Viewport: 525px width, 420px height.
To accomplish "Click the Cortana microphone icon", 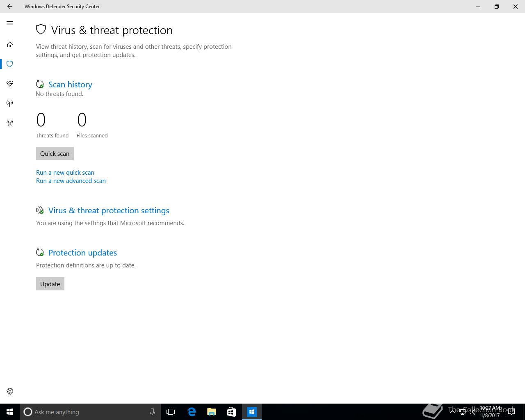I will pos(152,412).
